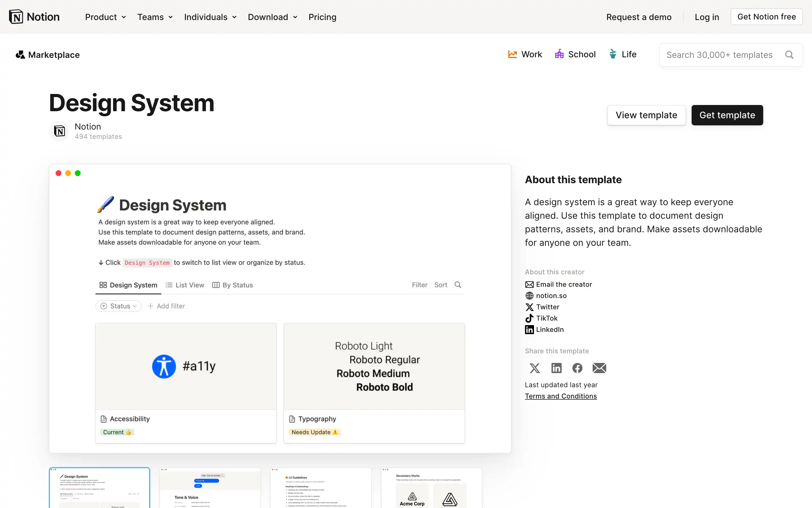The image size is (812, 508).
Task: Open the Status filter dropdown
Action: point(118,306)
